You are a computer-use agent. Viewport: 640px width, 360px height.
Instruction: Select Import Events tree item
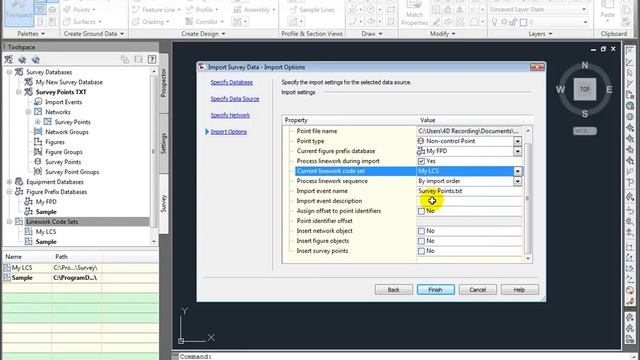[63, 102]
